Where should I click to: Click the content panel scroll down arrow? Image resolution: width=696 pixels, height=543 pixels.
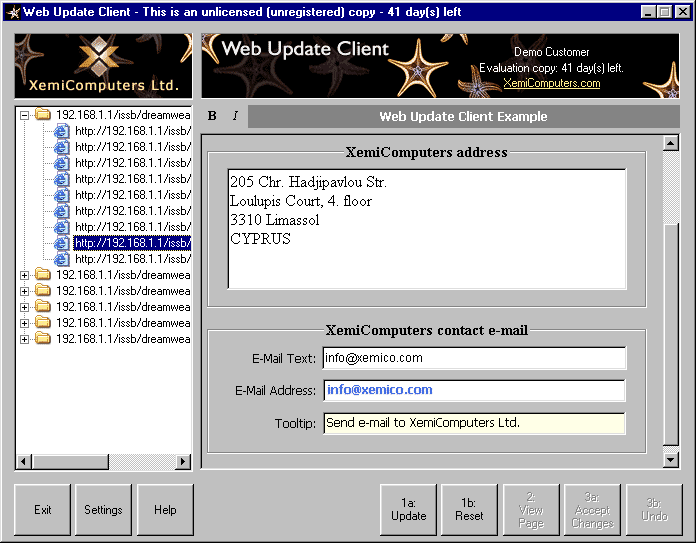click(x=671, y=460)
